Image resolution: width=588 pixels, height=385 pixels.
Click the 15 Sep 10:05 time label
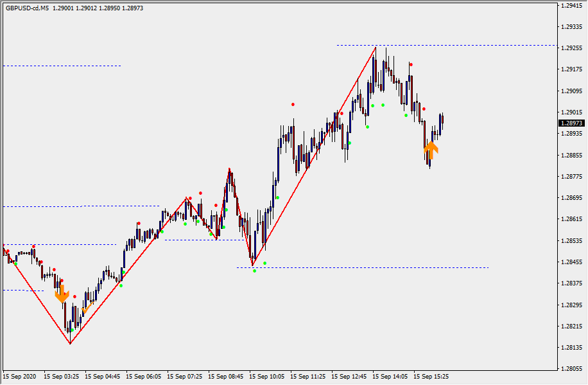click(x=266, y=377)
